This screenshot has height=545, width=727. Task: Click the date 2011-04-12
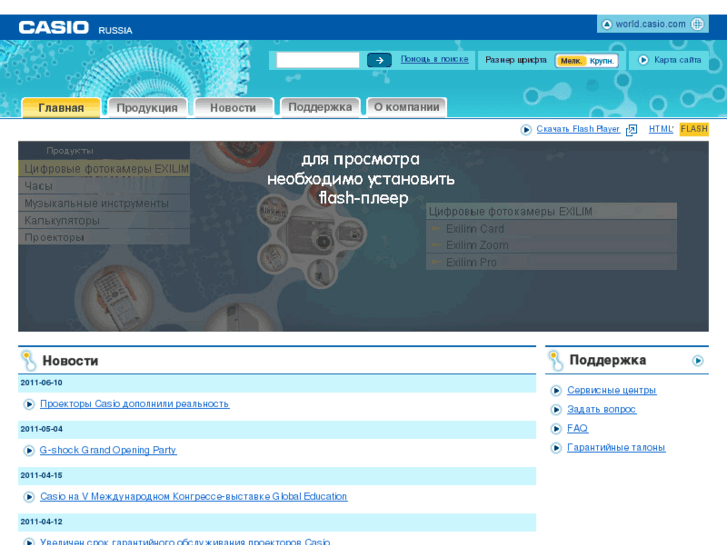tap(41, 522)
